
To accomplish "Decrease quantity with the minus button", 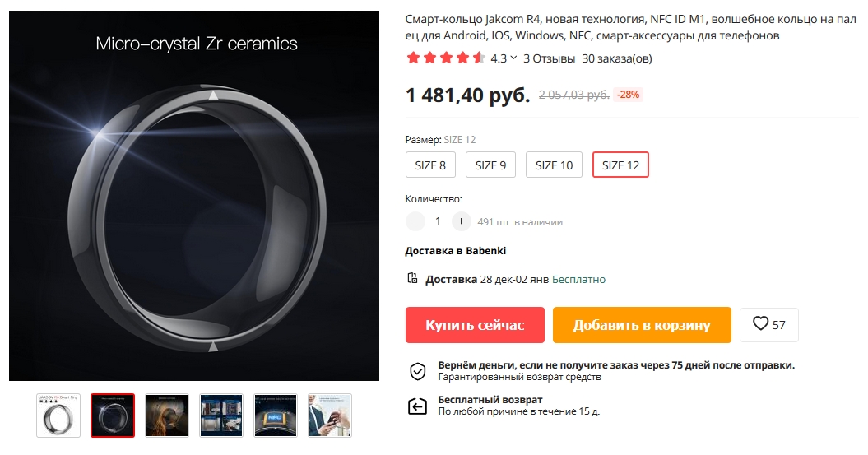I will point(416,221).
